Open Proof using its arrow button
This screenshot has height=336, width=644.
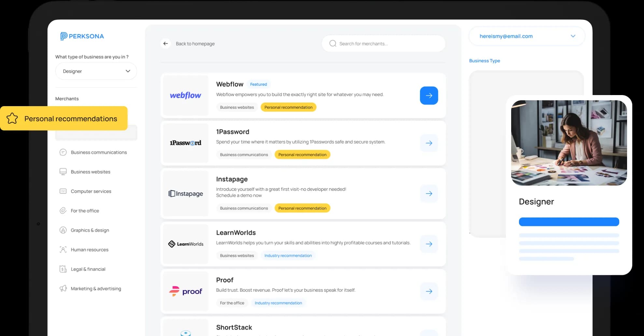429,291
